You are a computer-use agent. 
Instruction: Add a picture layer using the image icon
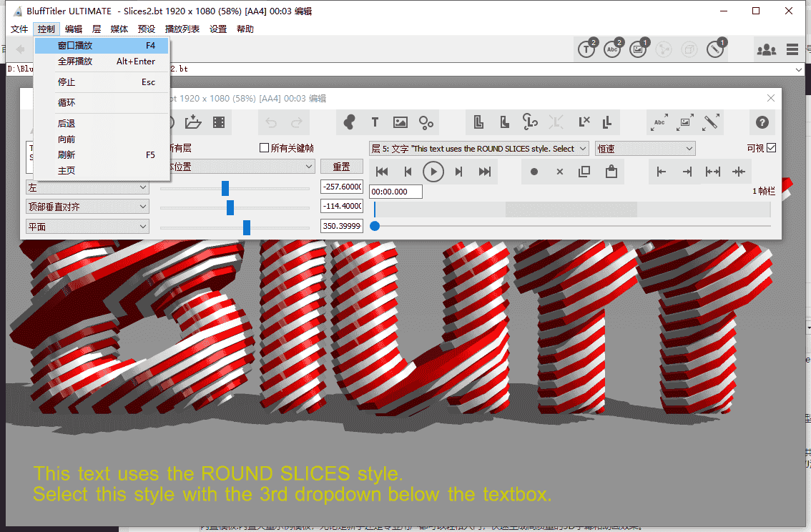[400, 122]
